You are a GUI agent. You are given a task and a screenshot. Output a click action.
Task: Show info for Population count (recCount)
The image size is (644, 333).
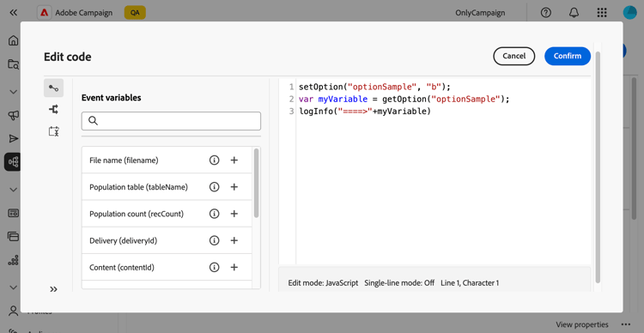click(214, 214)
